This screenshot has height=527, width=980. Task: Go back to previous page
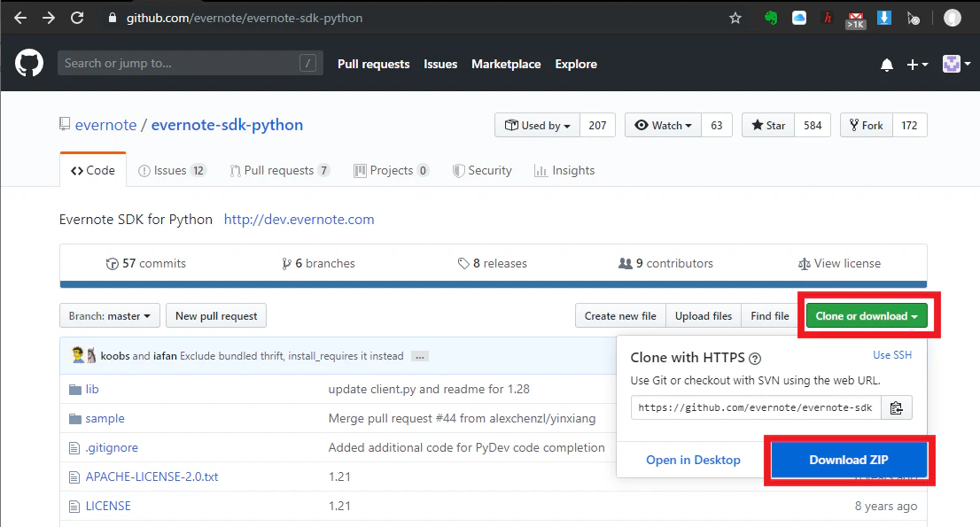pyautogui.click(x=19, y=18)
